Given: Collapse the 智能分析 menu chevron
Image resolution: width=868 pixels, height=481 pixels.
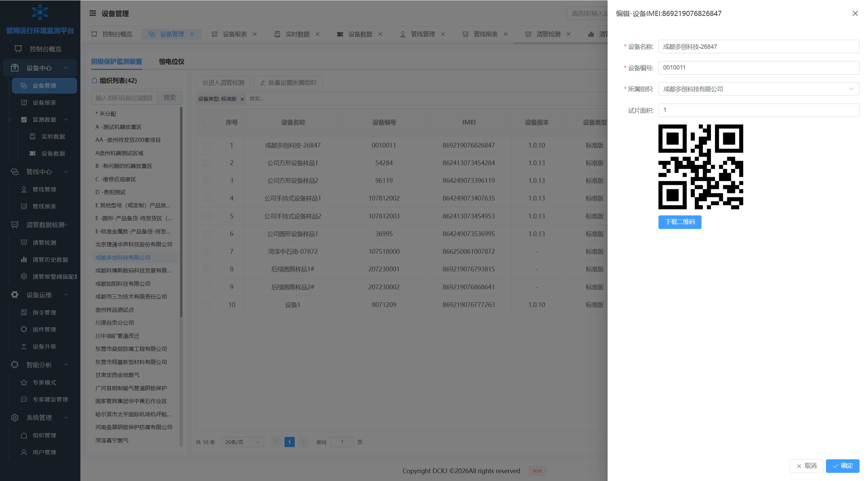Looking at the screenshot, I should coord(66,365).
